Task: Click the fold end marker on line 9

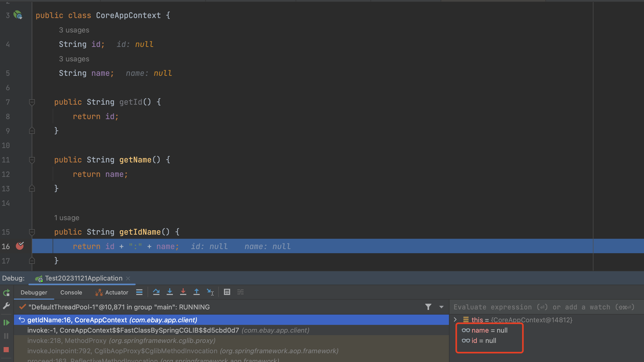Action: [32, 131]
